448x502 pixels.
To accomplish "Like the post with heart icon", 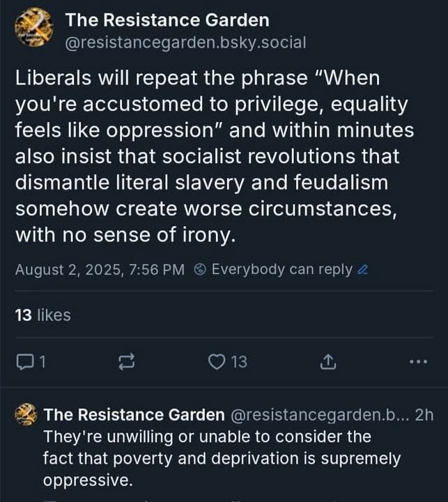I will click(217, 362).
